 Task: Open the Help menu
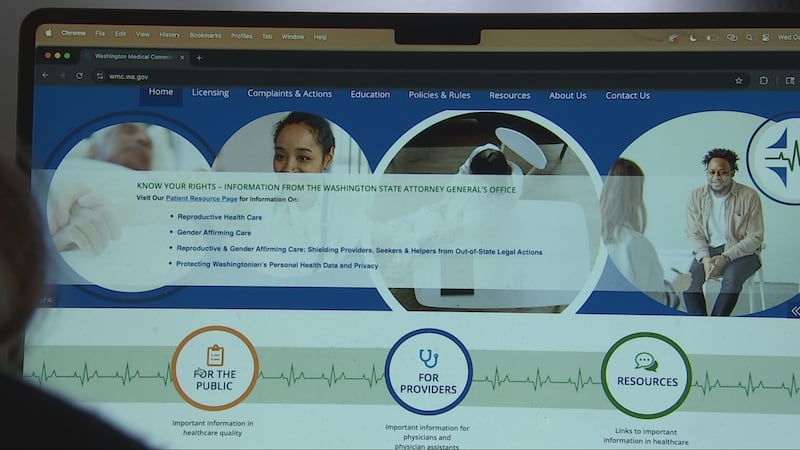pos(320,37)
